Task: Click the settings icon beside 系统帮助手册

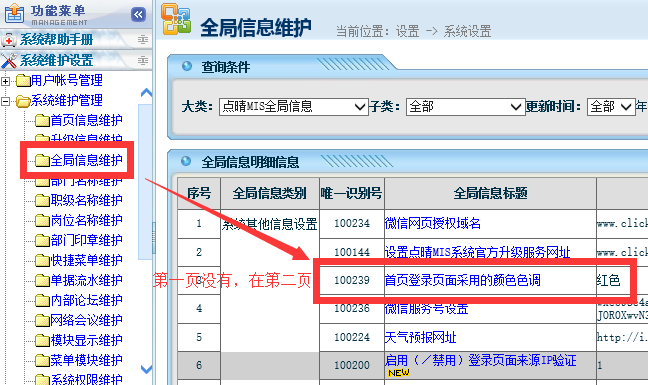Action: (143, 39)
